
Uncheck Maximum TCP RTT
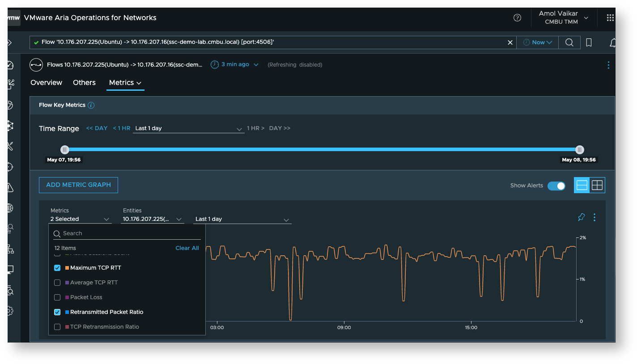57,268
